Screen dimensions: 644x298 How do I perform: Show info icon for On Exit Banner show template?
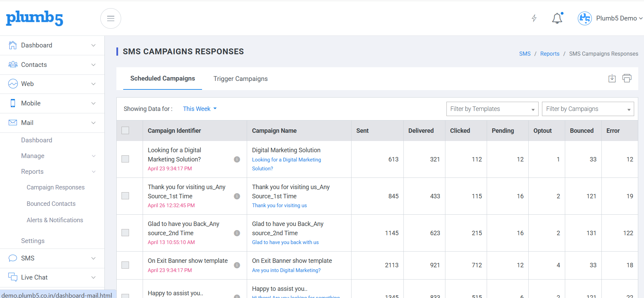237,265
